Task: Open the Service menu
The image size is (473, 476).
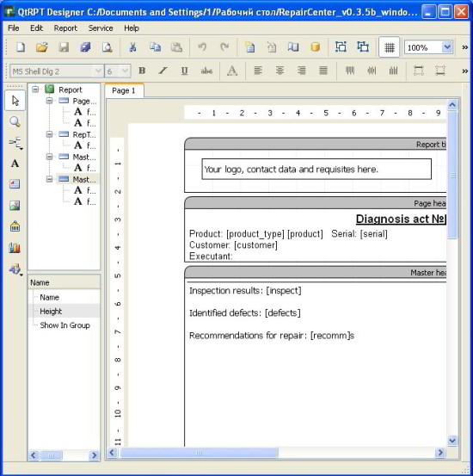Action: 101,28
